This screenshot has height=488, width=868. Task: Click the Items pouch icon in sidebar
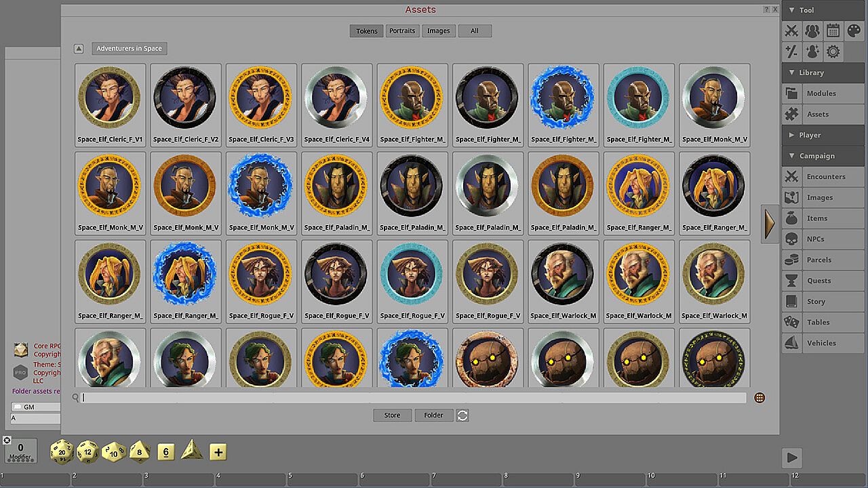click(x=791, y=218)
